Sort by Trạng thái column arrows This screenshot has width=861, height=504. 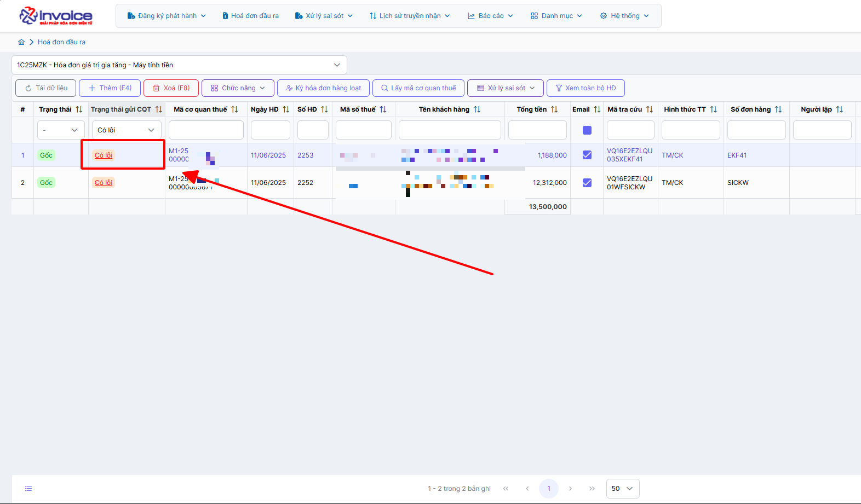click(x=79, y=109)
